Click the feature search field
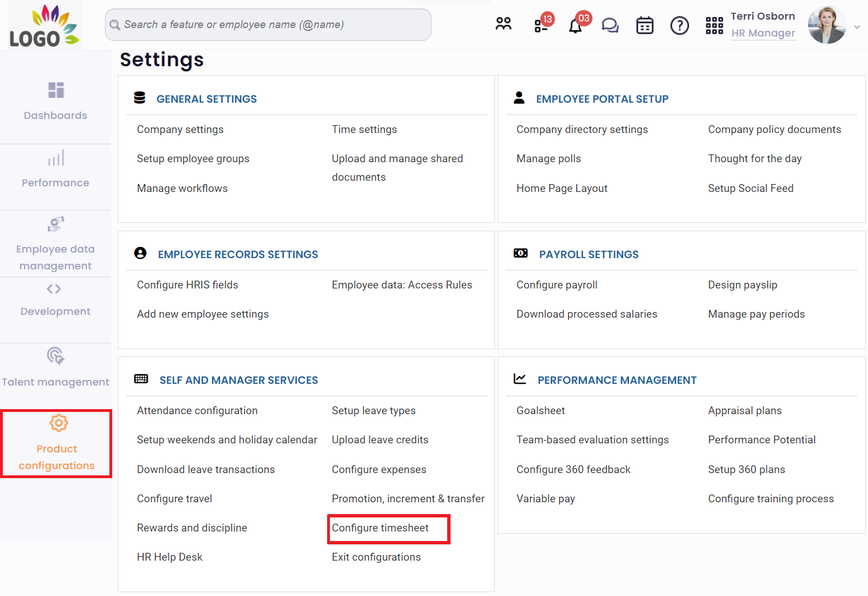 tap(268, 24)
